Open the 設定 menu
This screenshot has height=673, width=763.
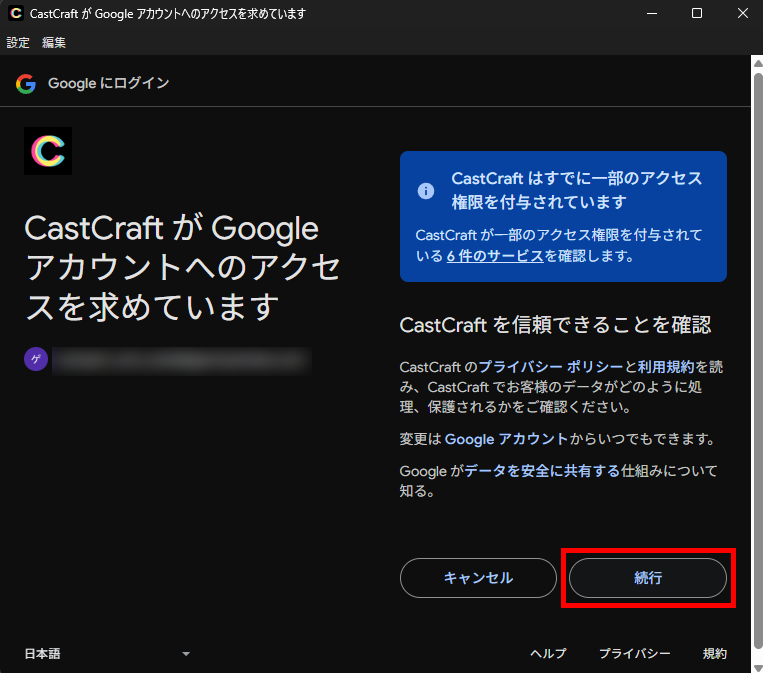18,43
